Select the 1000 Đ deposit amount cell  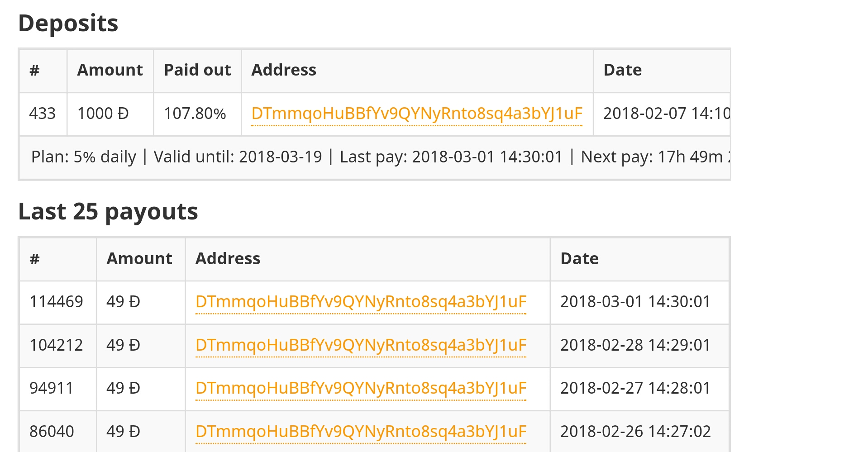[x=110, y=114]
